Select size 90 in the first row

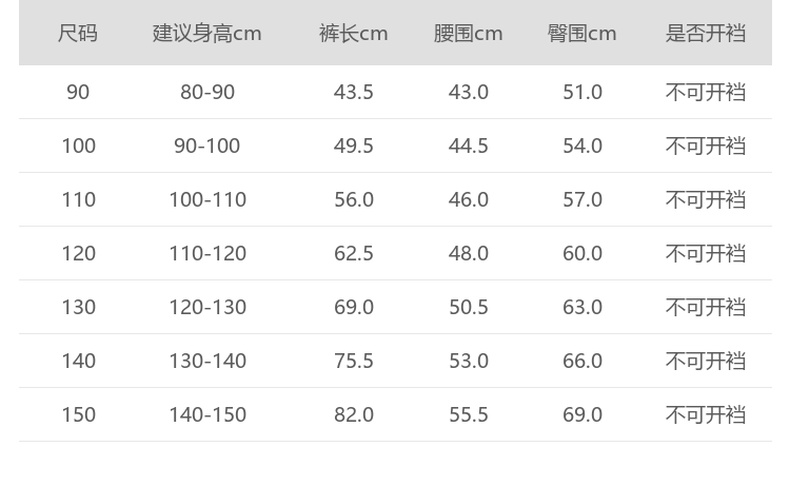click(x=78, y=92)
